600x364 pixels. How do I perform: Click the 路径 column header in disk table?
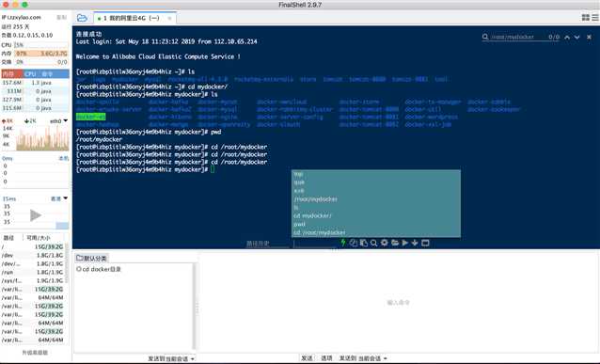click(11, 238)
